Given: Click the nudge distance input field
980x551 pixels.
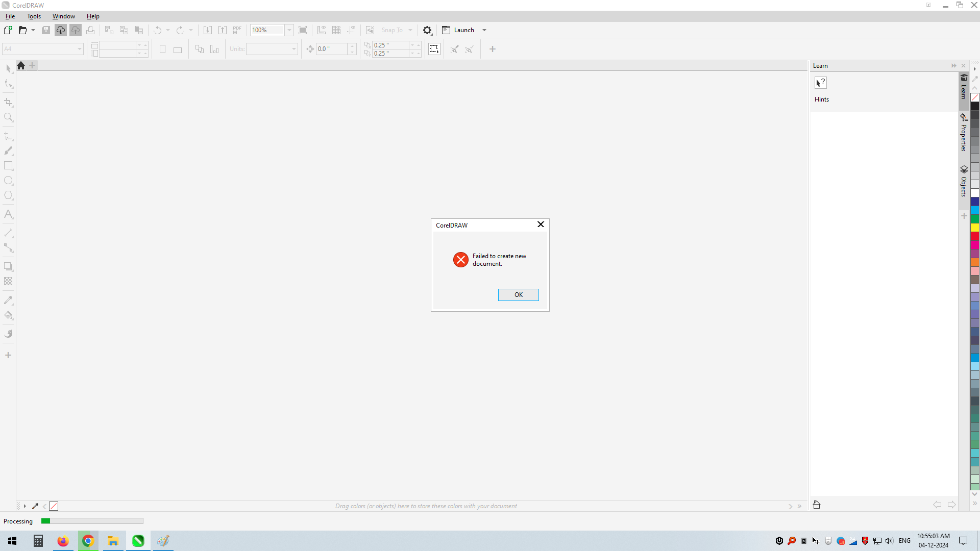Looking at the screenshot, I should 332,49.
